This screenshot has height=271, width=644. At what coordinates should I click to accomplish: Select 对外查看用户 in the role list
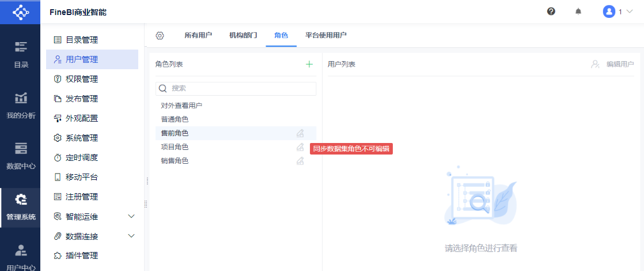(181, 106)
